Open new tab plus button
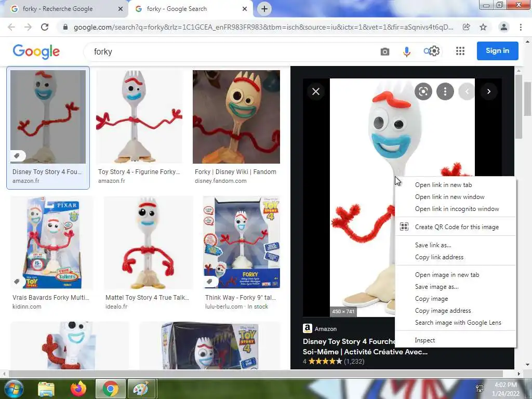 (x=264, y=9)
